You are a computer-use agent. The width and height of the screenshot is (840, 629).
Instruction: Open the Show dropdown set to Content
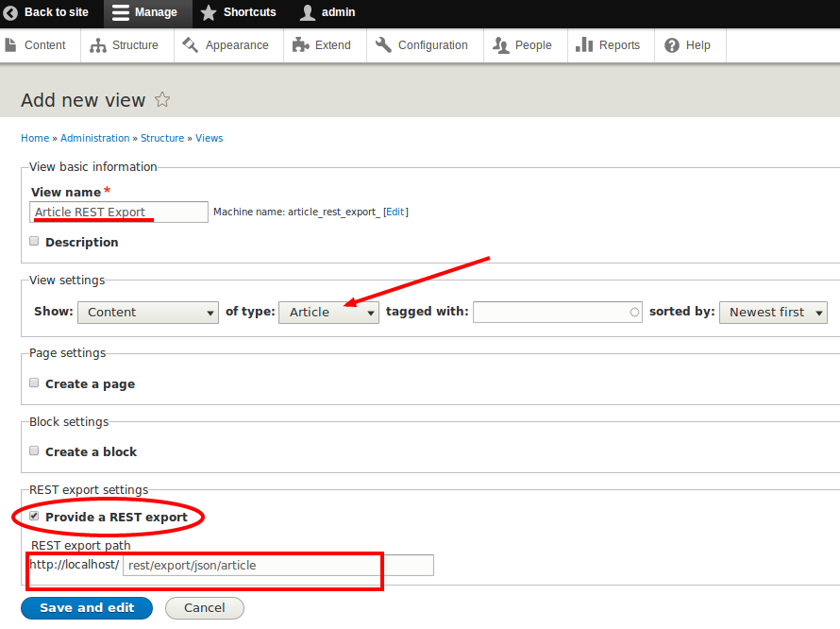[148, 313]
